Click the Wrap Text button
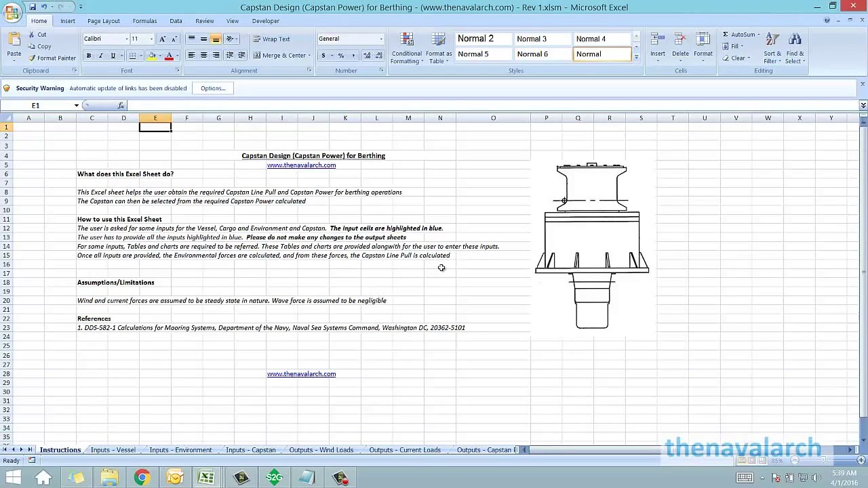The image size is (868, 488). point(271,39)
